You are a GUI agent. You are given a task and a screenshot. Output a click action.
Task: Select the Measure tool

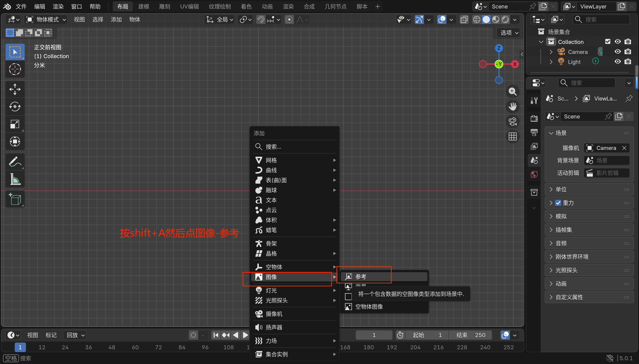click(15, 179)
